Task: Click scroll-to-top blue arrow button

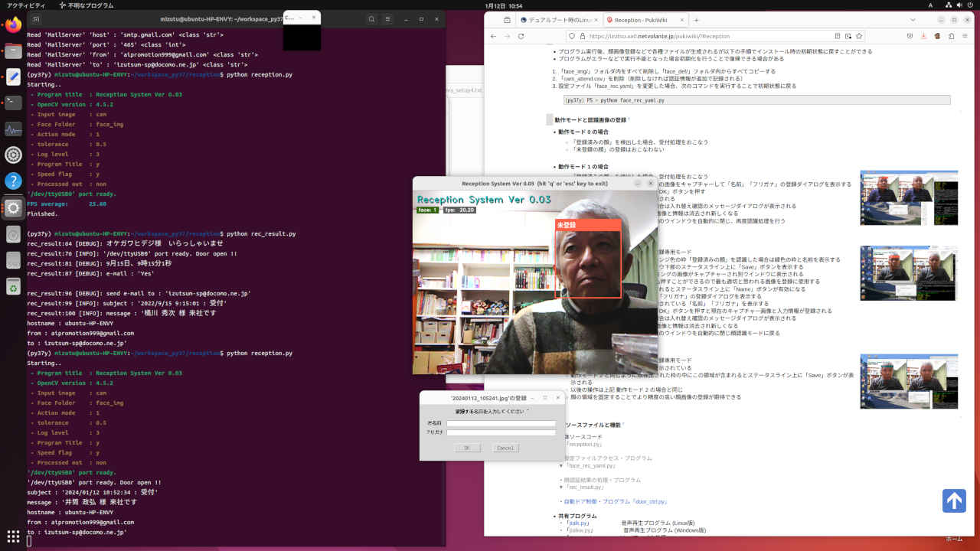Action: pos(953,500)
